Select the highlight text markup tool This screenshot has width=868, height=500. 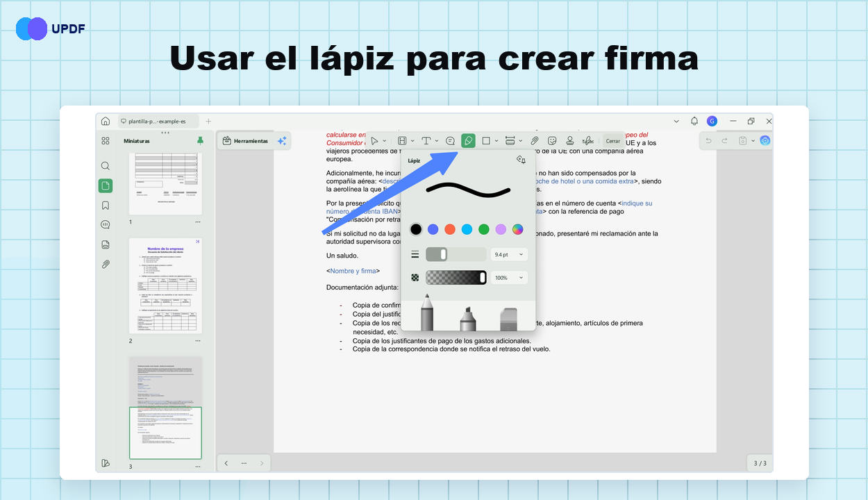(402, 141)
